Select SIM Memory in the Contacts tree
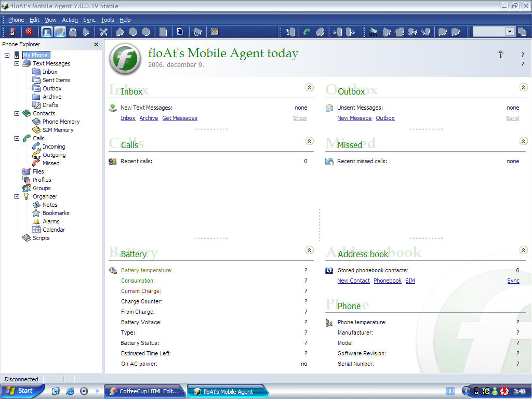 [58, 130]
